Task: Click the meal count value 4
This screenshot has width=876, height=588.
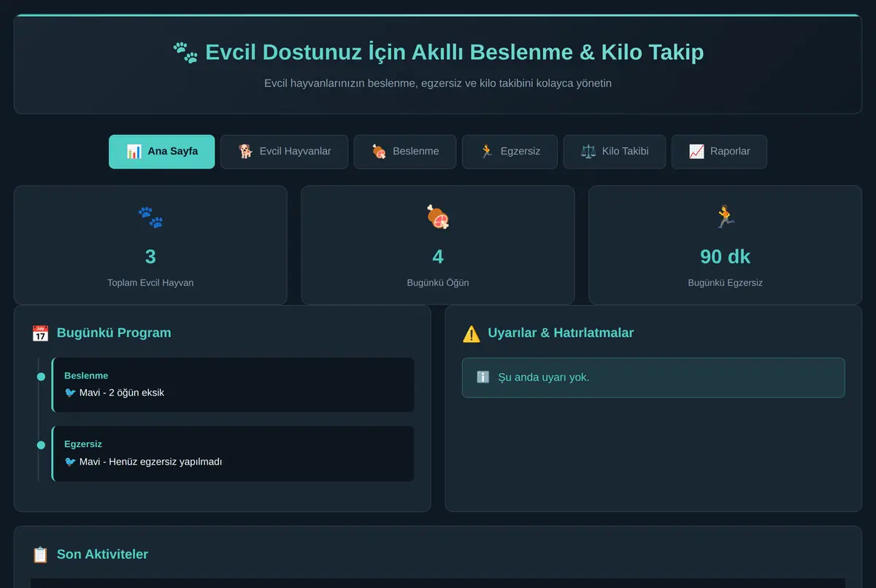Action: [x=438, y=257]
